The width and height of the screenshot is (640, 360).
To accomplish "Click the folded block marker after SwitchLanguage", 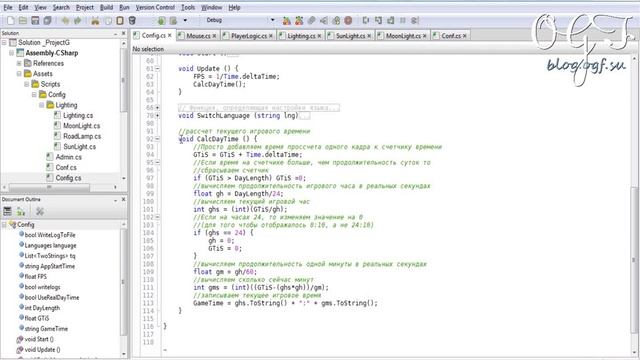I will pyautogui.click(x=304, y=116).
